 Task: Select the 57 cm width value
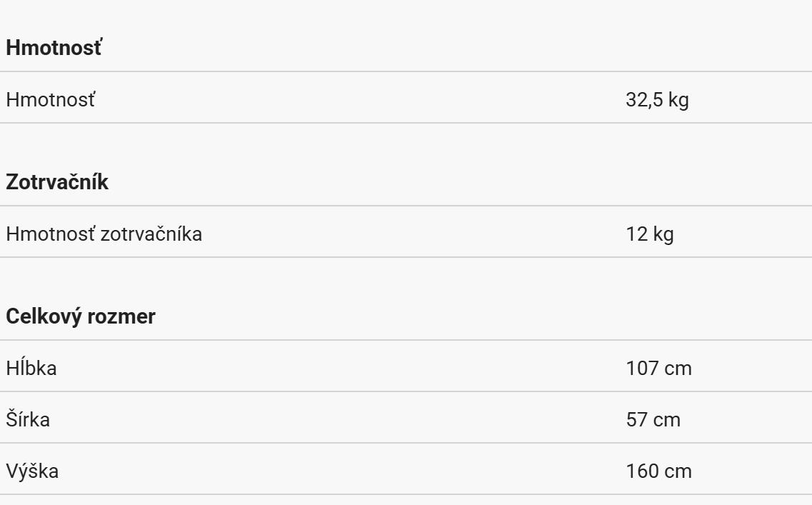pyautogui.click(x=653, y=419)
